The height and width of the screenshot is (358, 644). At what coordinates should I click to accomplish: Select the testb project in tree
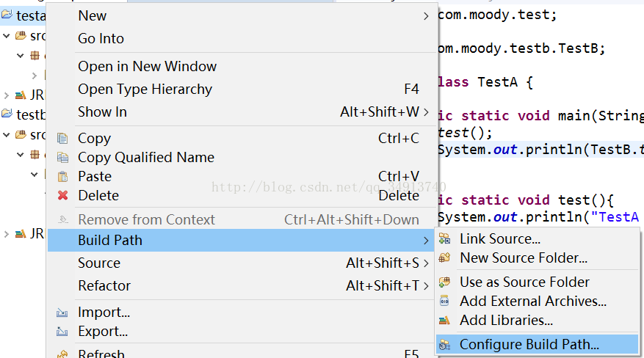click(31, 114)
